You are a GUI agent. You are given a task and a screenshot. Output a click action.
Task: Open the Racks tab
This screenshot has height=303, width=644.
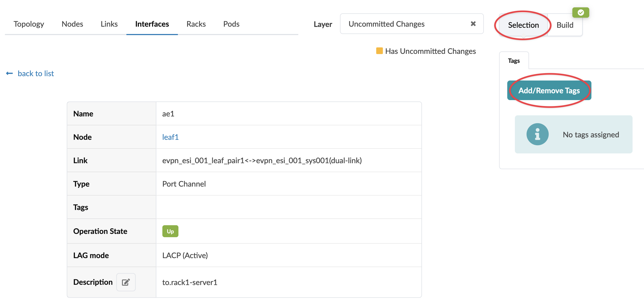[196, 24]
